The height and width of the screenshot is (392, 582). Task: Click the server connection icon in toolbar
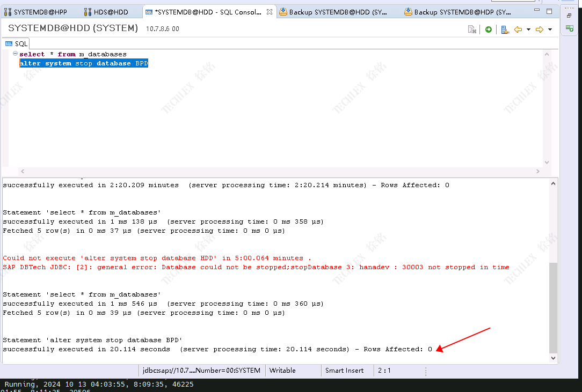coord(505,29)
